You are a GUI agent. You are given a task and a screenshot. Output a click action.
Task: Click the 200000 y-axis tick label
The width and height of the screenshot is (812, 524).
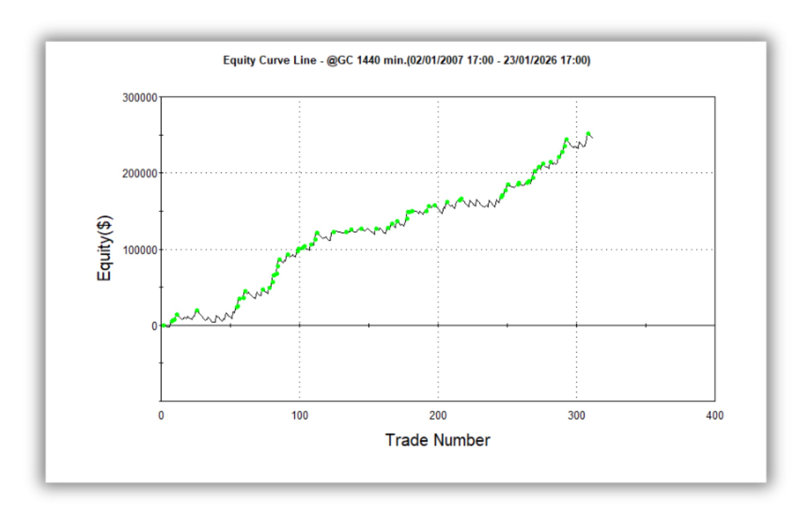point(140,174)
